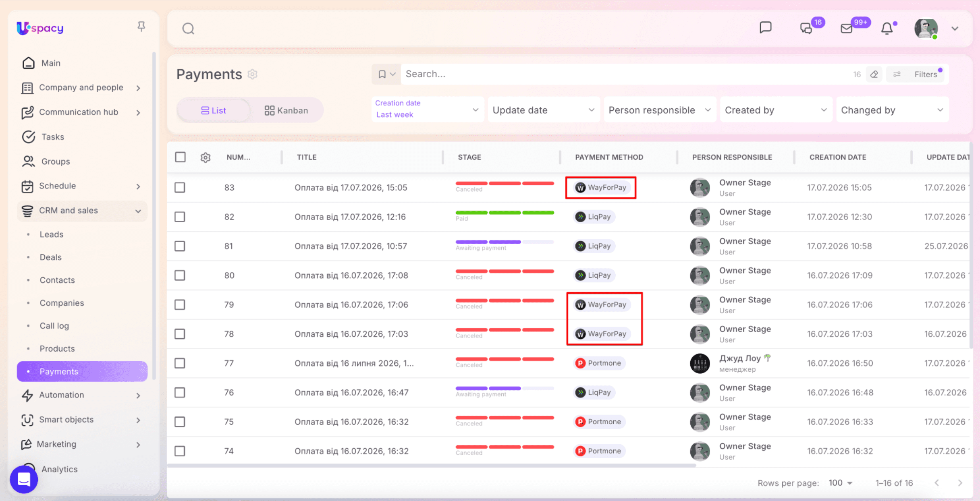Viewport: 980px width, 501px height.
Task: Open Джуд Лоу responsible person avatar
Action: (700, 363)
